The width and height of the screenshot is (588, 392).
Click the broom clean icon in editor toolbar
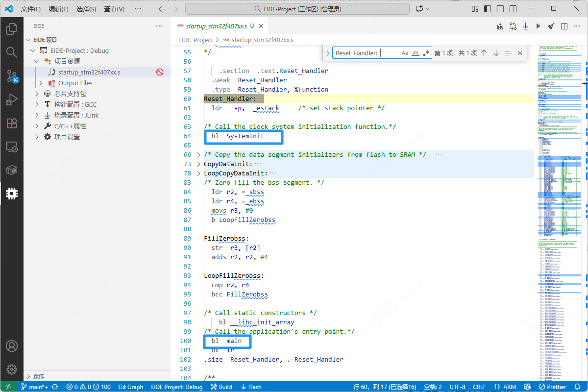551,26
